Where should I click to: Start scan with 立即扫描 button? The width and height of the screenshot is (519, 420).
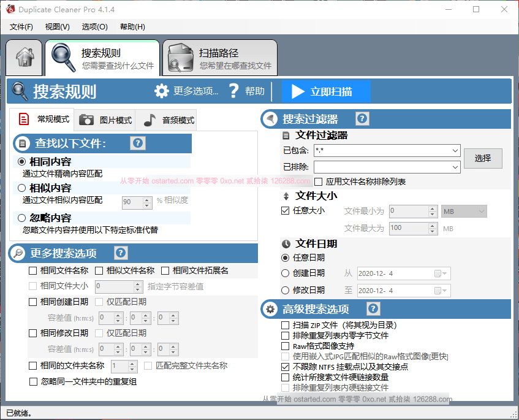point(326,91)
